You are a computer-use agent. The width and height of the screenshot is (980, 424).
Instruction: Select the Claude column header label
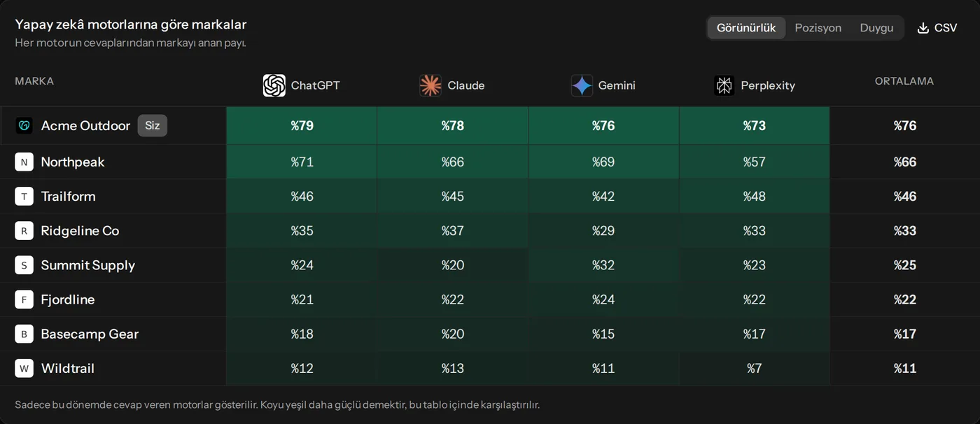[x=465, y=85]
